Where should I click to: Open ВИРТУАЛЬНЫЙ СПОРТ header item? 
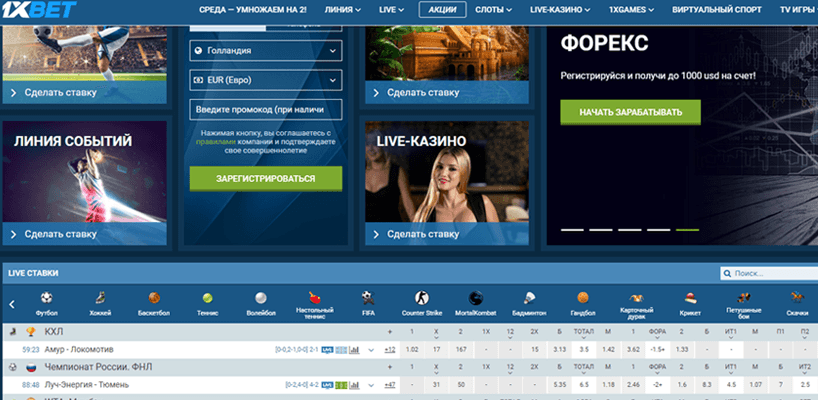coord(717,9)
